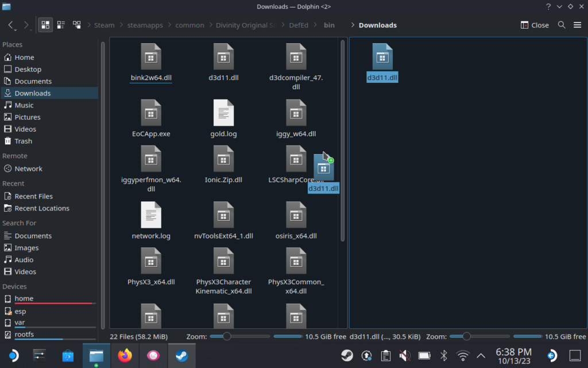Go forward with the right arrow
588x368 pixels.
pyautogui.click(x=26, y=25)
